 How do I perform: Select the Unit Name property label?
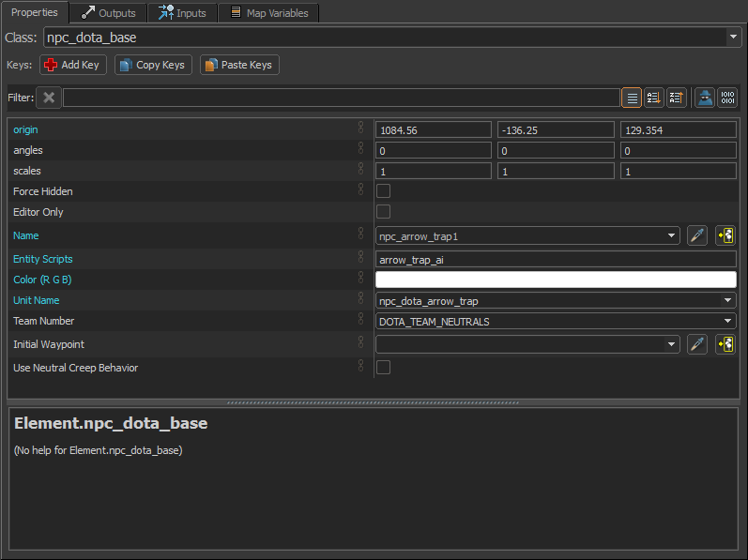tap(37, 300)
